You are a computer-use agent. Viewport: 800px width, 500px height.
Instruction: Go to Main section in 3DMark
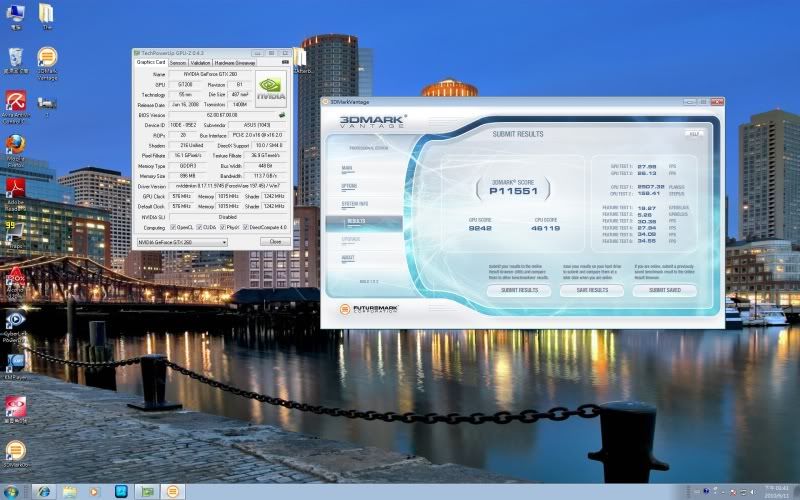(347, 168)
